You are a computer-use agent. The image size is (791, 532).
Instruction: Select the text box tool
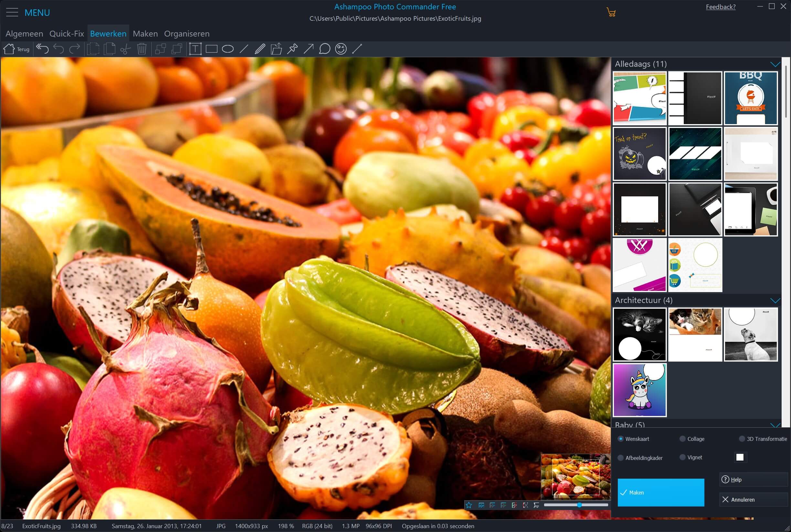[195, 49]
